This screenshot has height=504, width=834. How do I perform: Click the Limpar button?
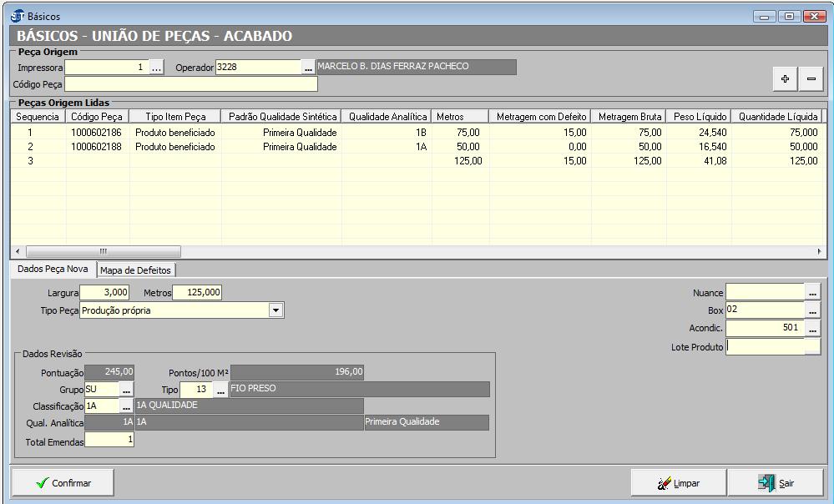pos(678,482)
